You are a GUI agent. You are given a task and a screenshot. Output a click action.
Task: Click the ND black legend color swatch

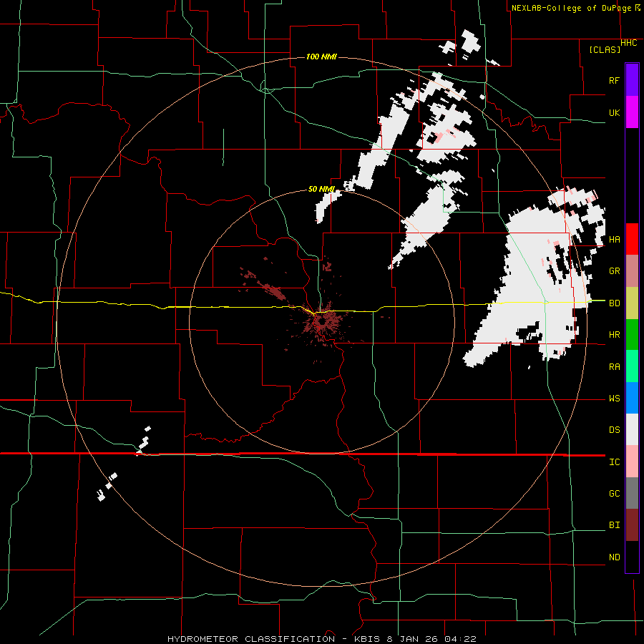point(632,557)
